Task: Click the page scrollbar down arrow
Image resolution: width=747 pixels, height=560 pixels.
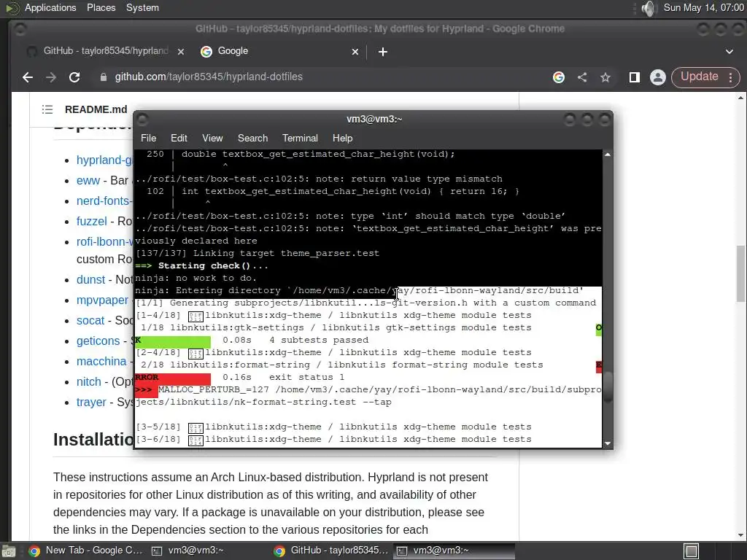Action: coord(740,534)
